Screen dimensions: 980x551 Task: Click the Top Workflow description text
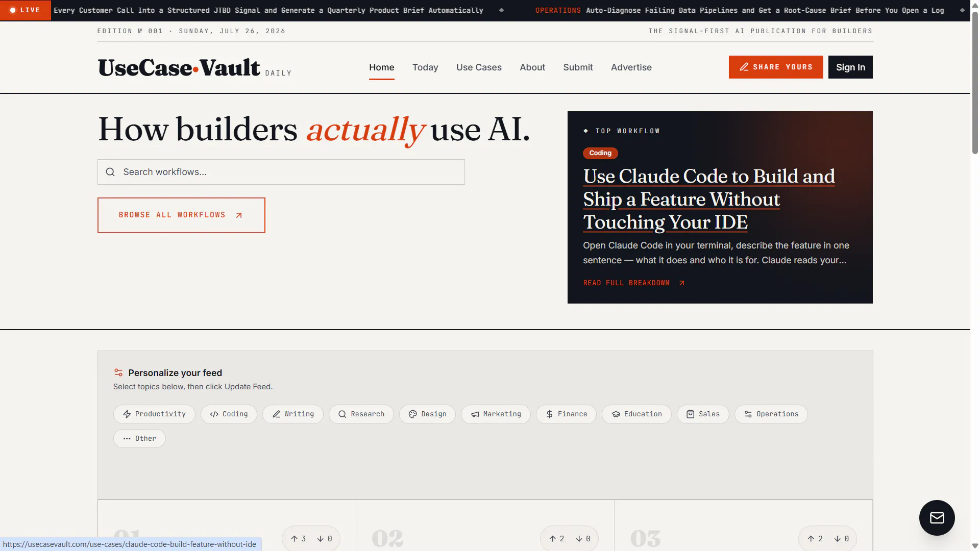coord(716,253)
